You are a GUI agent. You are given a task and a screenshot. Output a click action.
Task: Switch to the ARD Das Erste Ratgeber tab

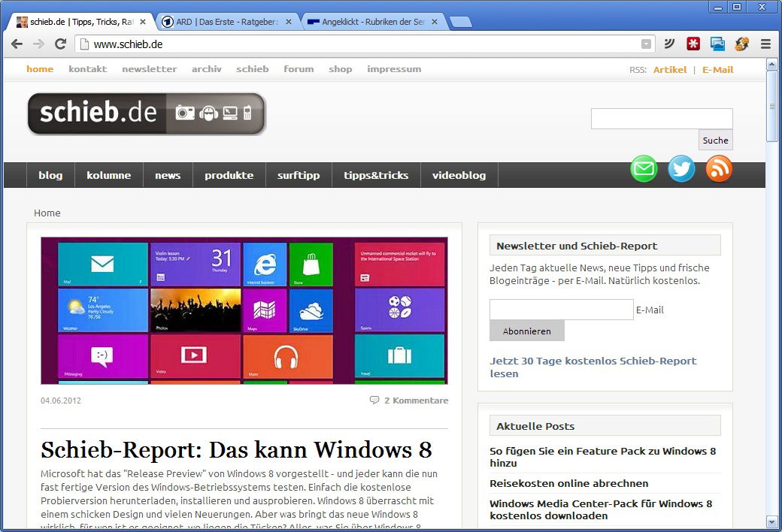(227, 22)
